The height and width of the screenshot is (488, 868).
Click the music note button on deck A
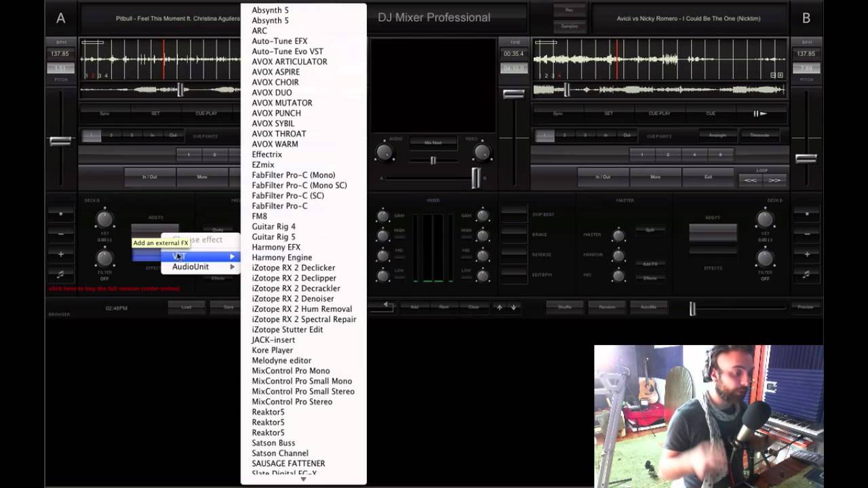(x=60, y=274)
